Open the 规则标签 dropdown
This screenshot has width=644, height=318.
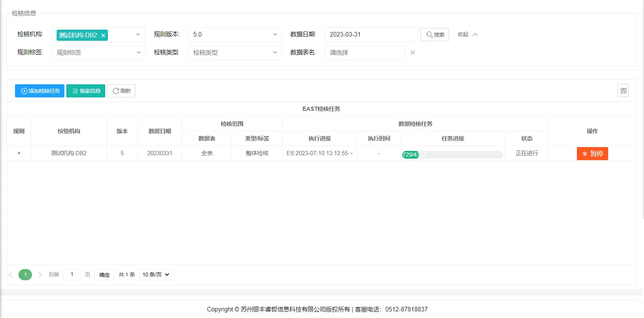click(x=98, y=53)
